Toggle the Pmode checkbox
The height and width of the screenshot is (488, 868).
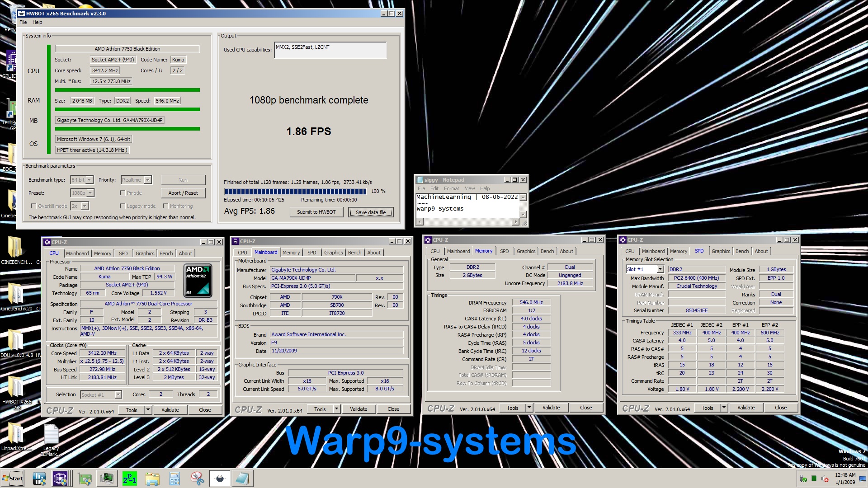(x=123, y=193)
